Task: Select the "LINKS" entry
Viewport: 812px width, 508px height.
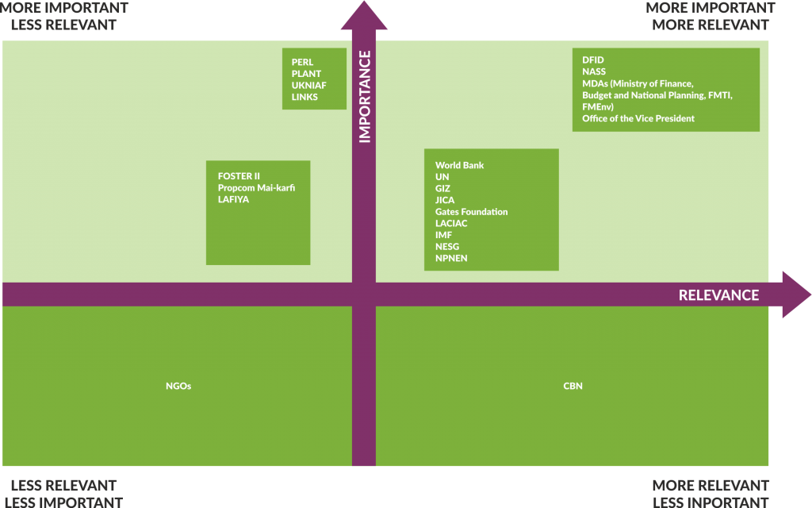Action: (x=304, y=97)
